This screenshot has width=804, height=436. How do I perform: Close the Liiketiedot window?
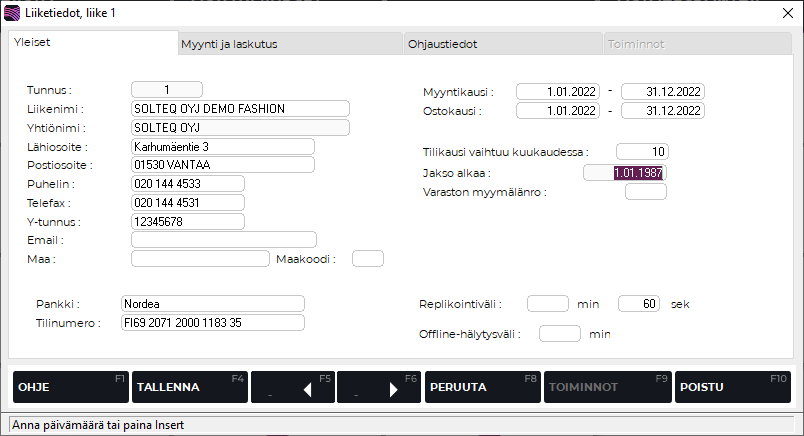click(x=785, y=13)
